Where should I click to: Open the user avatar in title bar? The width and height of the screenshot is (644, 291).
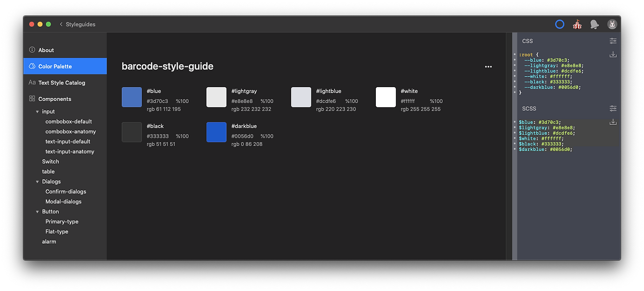[612, 24]
